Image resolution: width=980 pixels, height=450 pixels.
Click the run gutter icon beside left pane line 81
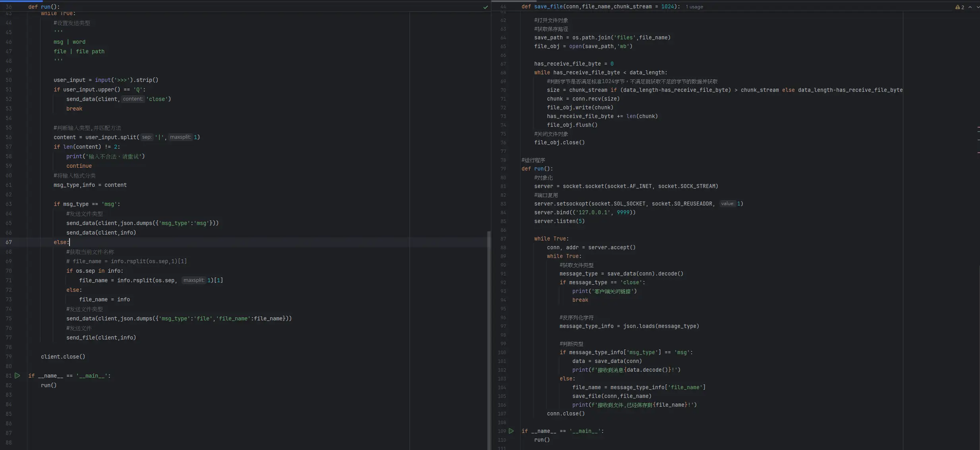[x=17, y=376]
